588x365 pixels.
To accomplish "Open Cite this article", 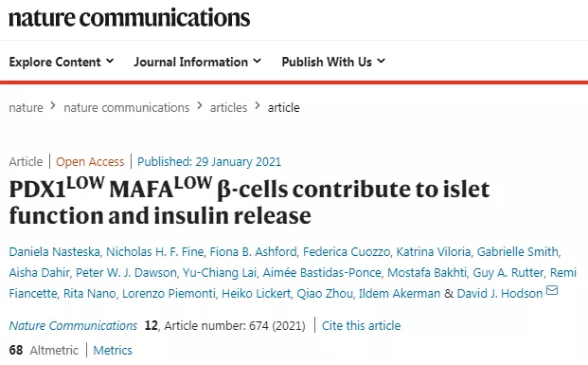I will pos(361,325).
